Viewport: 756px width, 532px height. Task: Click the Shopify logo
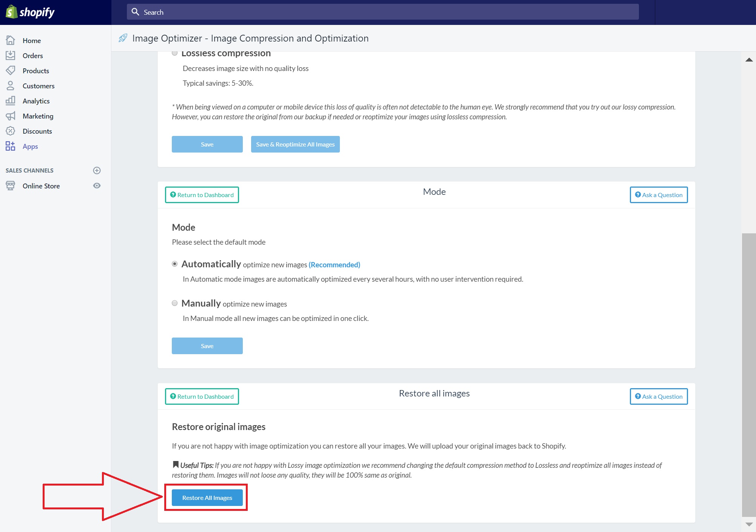pos(30,12)
